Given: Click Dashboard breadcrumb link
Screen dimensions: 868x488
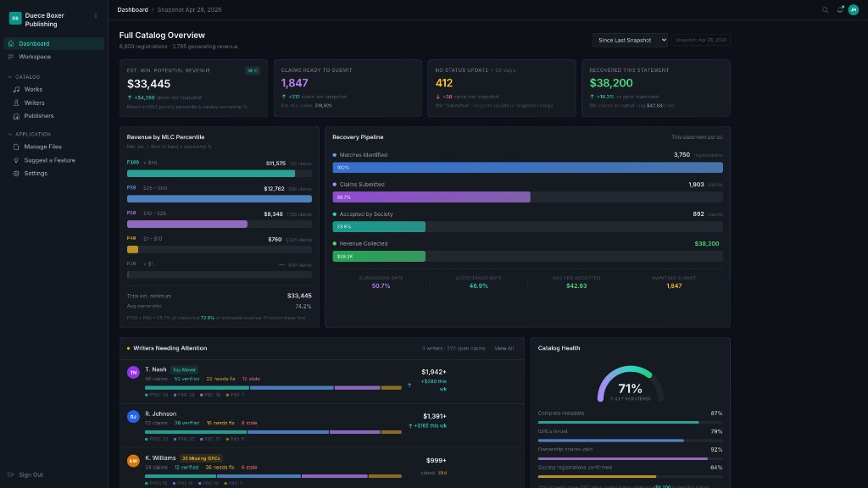Looking at the screenshot, I should click(132, 10).
